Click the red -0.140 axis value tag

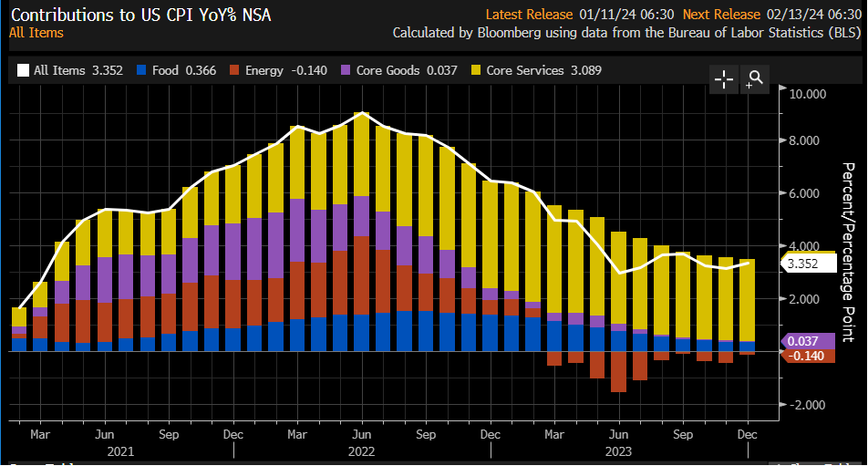pyautogui.click(x=807, y=356)
